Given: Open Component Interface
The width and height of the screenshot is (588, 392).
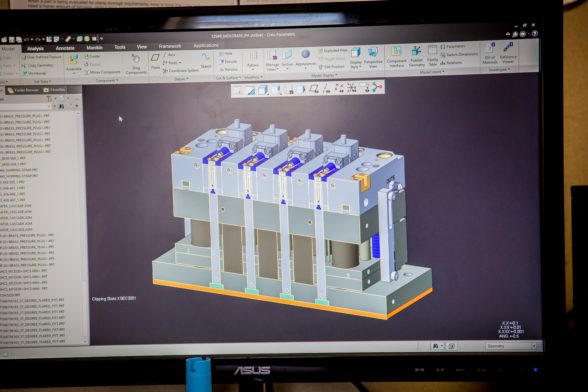Looking at the screenshot, I should click(x=396, y=57).
